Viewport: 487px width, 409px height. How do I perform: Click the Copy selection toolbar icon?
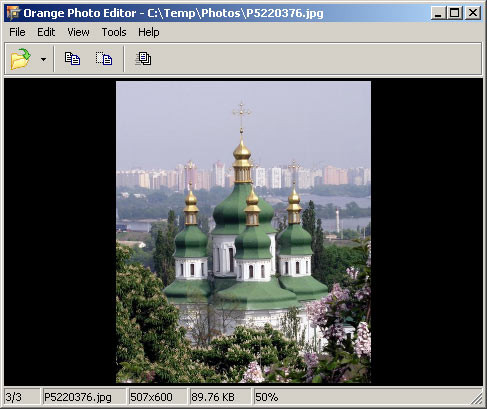[104, 59]
